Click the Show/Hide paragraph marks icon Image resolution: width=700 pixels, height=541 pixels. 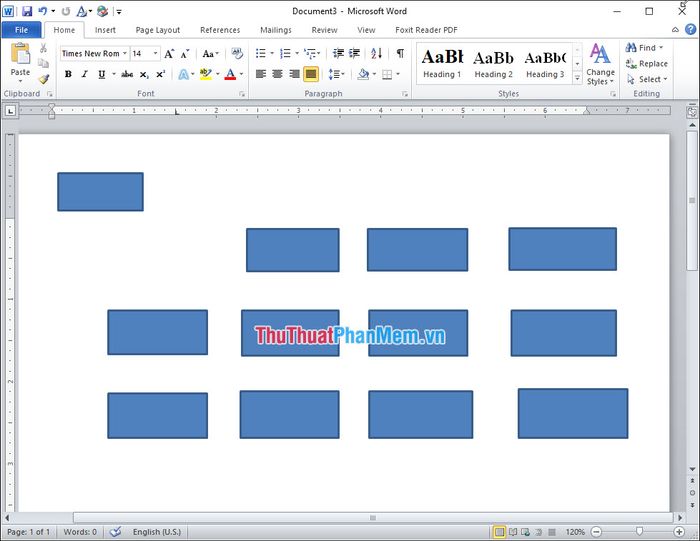(x=400, y=53)
